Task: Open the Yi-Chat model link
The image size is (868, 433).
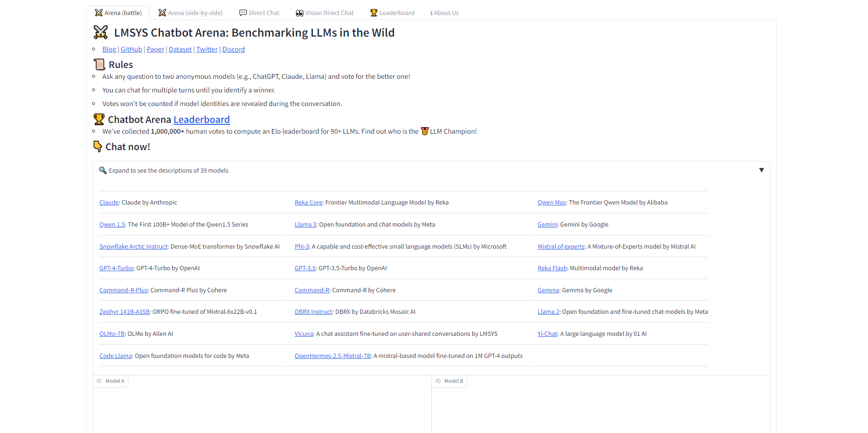Action: [548, 334]
